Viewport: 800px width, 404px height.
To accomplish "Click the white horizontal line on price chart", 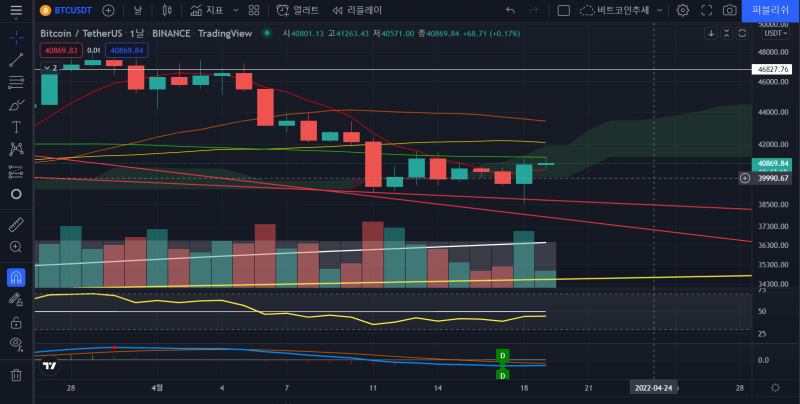I will (x=393, y=69).
